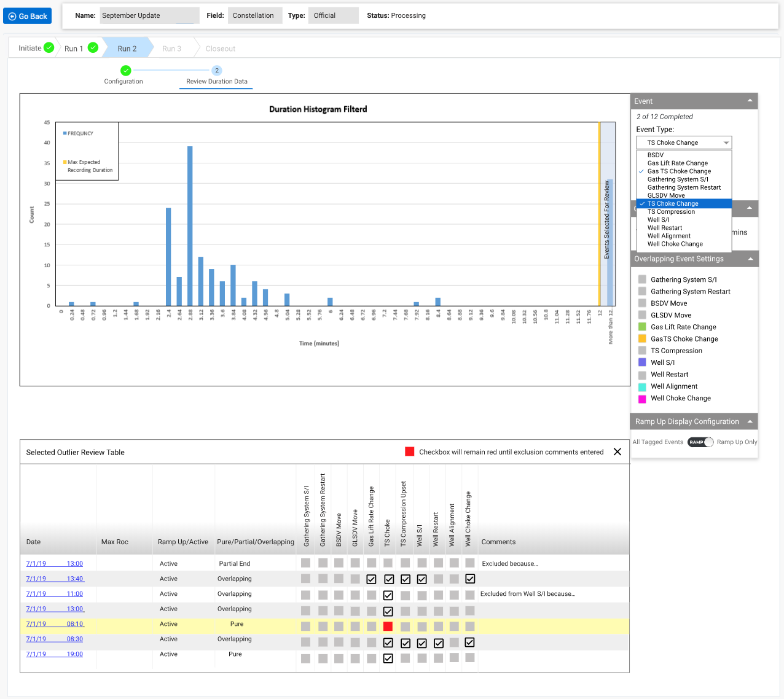Pick Well Alignment in the dropdown list
Image resolution: width=784 pixels, height=699 pixels.
669,235
